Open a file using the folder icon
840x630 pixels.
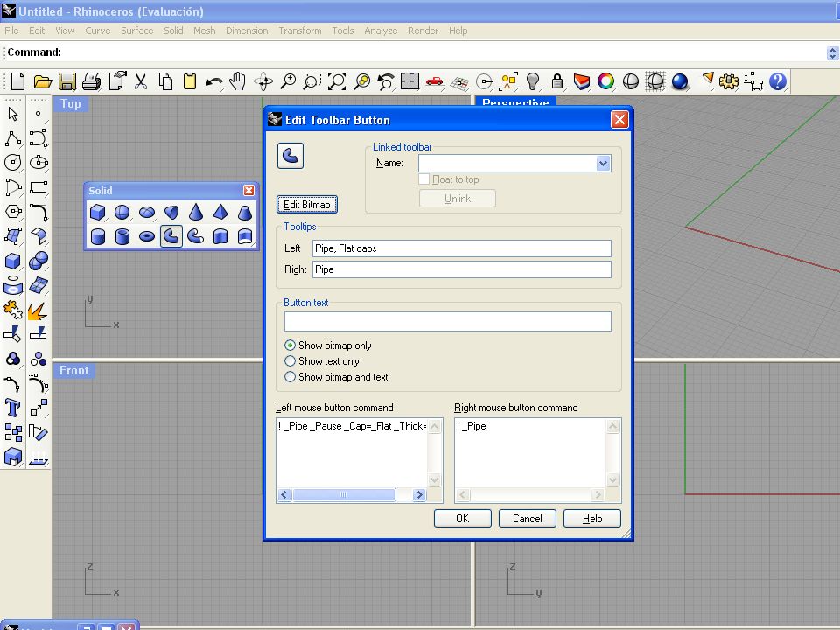coord(42,81)
